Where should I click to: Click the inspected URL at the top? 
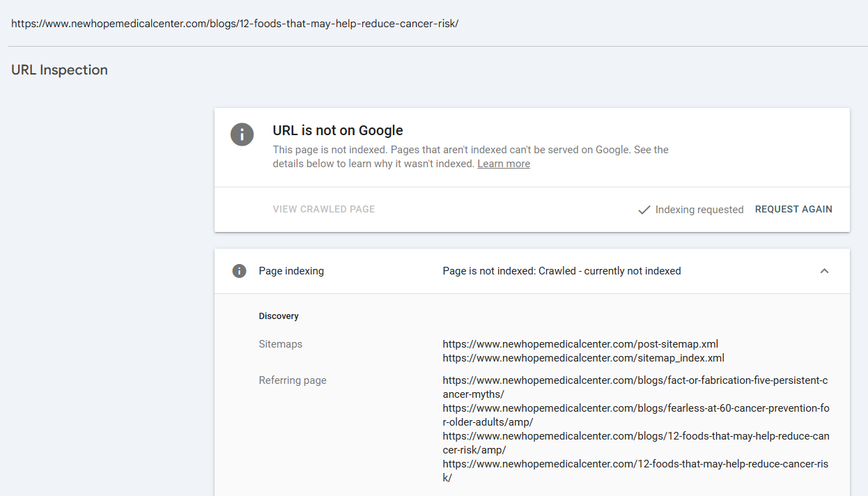click(x=235, y=23)
